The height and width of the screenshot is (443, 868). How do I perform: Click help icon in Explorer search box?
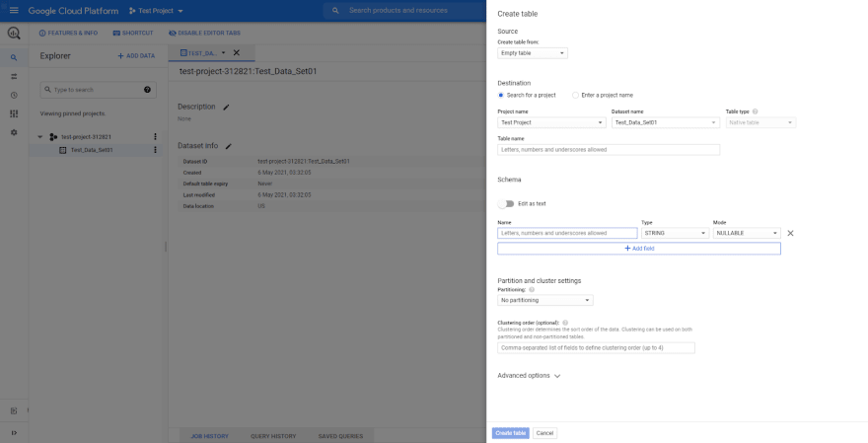point(147,90)
